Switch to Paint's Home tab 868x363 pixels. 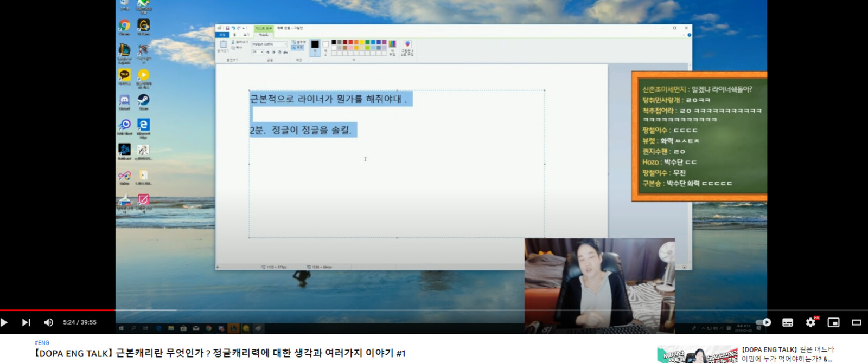coord(234,35)
